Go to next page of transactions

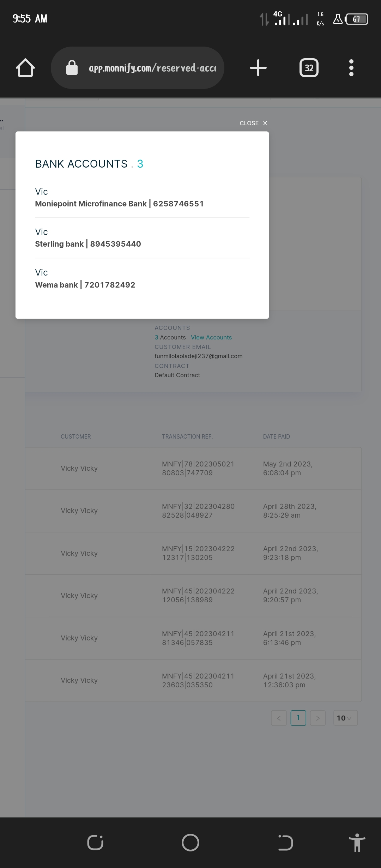tap(318, 718)
